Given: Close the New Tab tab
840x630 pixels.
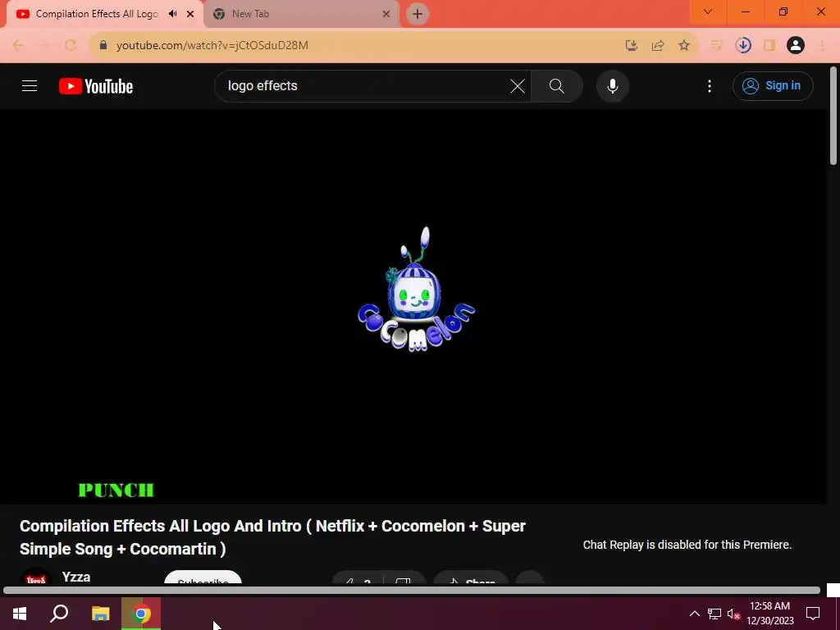Looking at the screenshot, I should [386, 14].
